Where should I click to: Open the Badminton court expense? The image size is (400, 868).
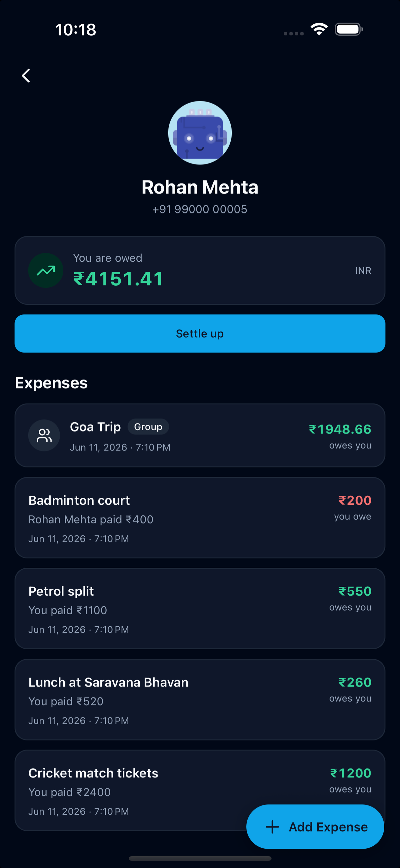[x=200, y=517]
